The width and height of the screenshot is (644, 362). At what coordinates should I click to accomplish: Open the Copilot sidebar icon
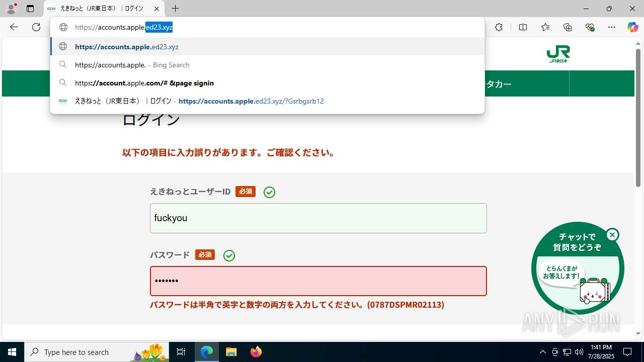pos(632,27)
